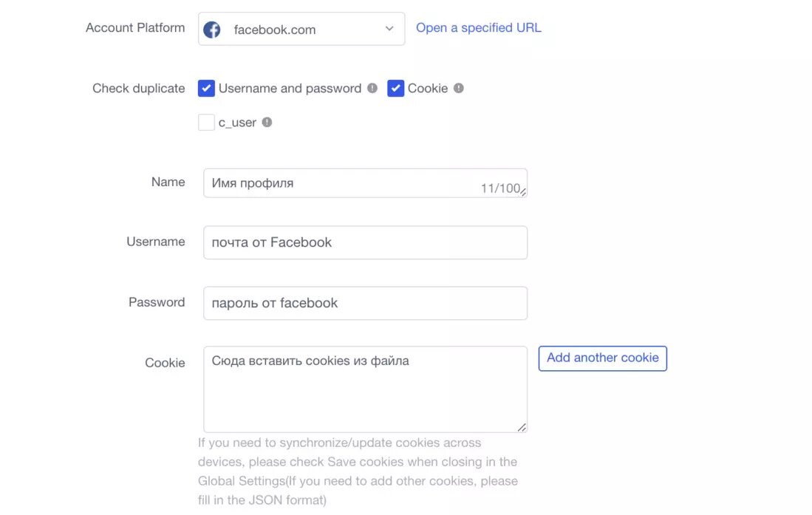Focus the Username input field
Screen dimensions: 812x515
pyautogui.click(x=365, y=242)
